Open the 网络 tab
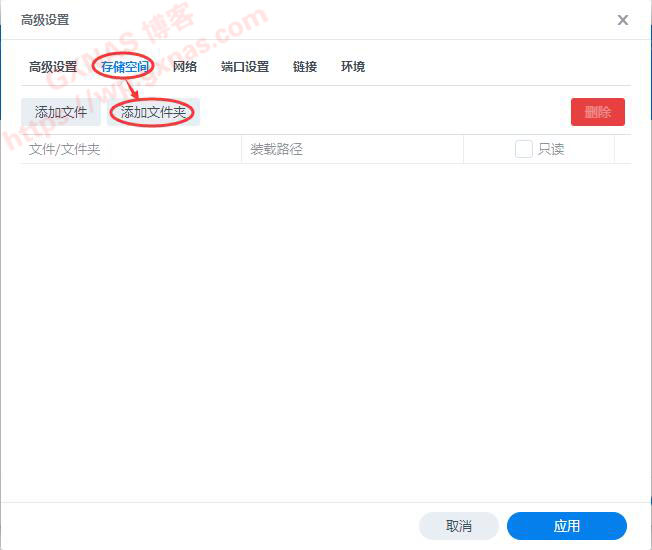The height and width of the screenshot is (550, 652). (185, 67)
